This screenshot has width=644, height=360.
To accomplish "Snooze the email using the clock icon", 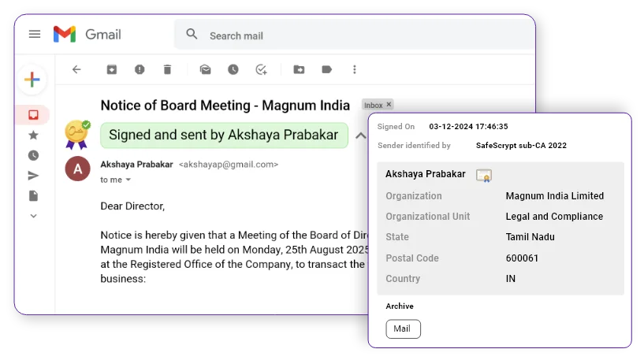I will (233, 69).
